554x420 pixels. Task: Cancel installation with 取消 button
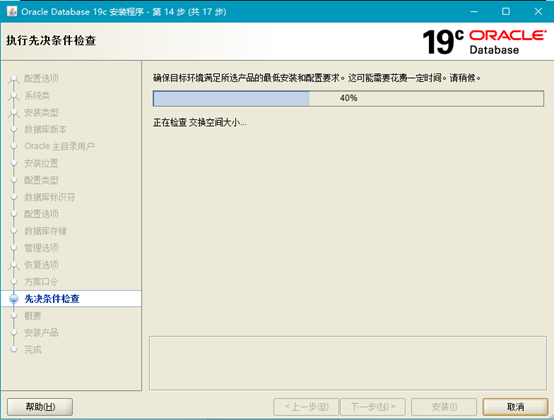click(515, 407)
